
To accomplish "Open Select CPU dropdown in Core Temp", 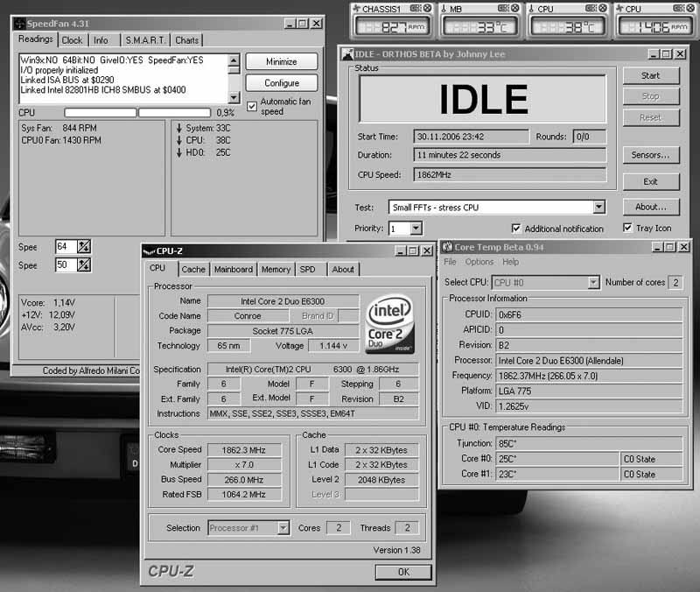I will [x=593, y=282].
